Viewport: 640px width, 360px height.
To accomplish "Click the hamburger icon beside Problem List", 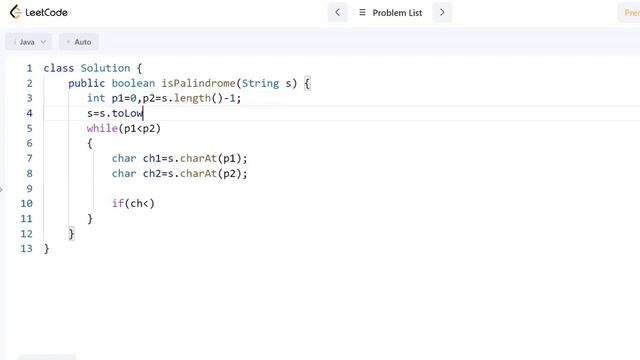I will pyautogui.click(x=362, y=13).
